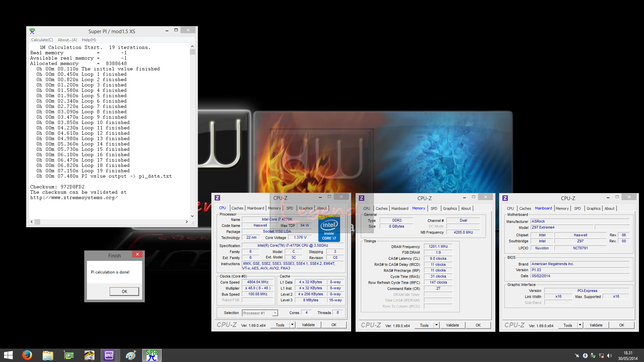Click the disconnected network tray icon
Screen dimensions: 644x362
click(x=601, y=356)
